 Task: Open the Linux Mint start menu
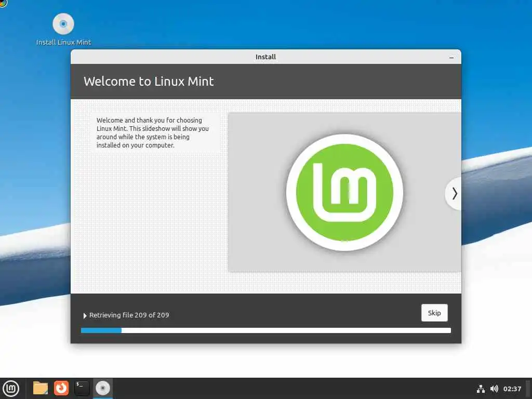pyautogui.click(x=11, y=389)
